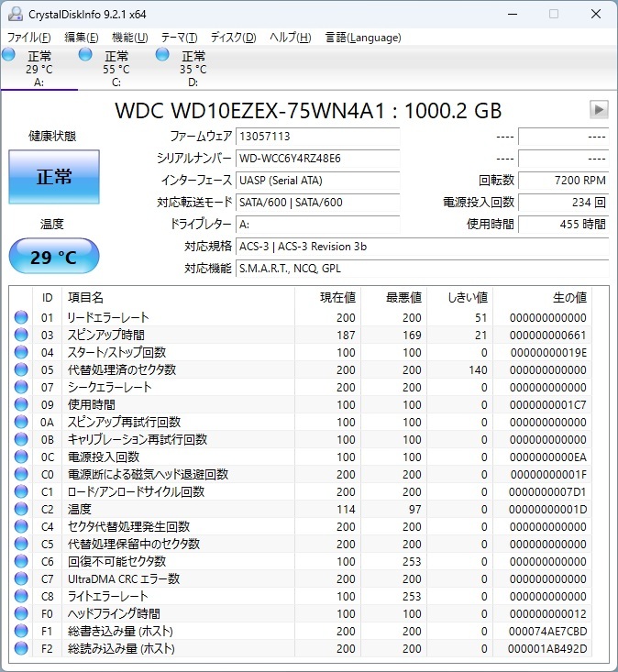Click the しきい値 column header
Image resolution: width=618 pixels, height=672 pixels.
pos(460,297)
